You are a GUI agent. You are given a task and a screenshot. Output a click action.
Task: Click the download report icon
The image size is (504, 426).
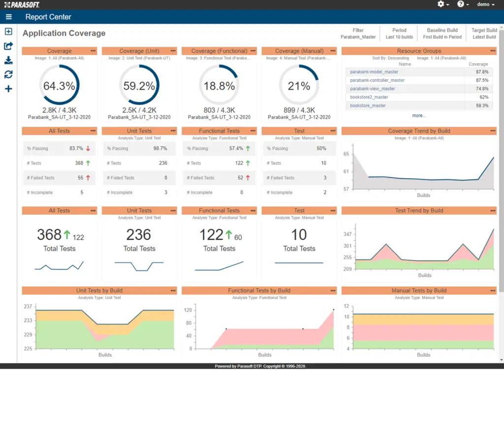[8, 61]
